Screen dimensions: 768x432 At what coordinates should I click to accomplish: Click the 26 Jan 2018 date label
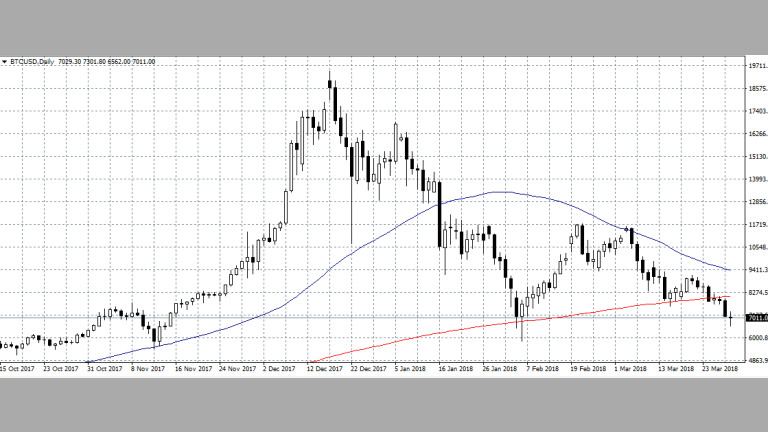pyautogui.click(x=497, y=368)
